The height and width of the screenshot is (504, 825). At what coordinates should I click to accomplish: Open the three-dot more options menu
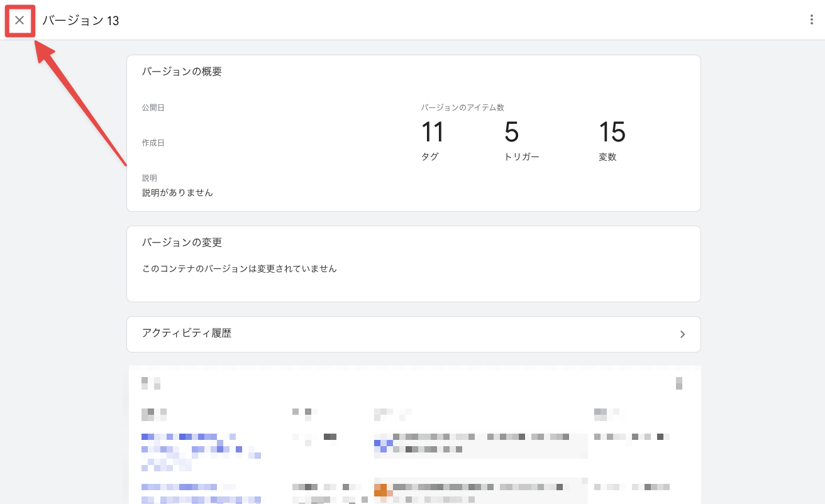811,20
